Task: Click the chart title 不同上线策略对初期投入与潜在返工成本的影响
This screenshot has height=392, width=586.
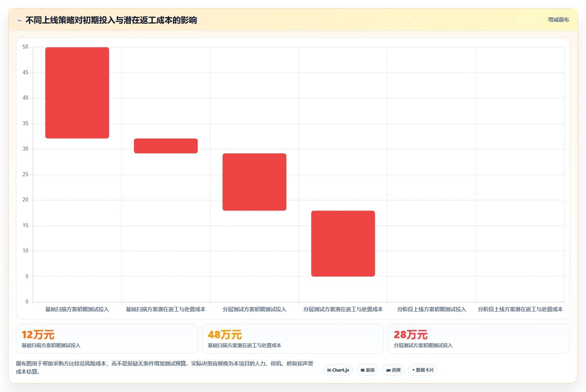Action: 111,20
